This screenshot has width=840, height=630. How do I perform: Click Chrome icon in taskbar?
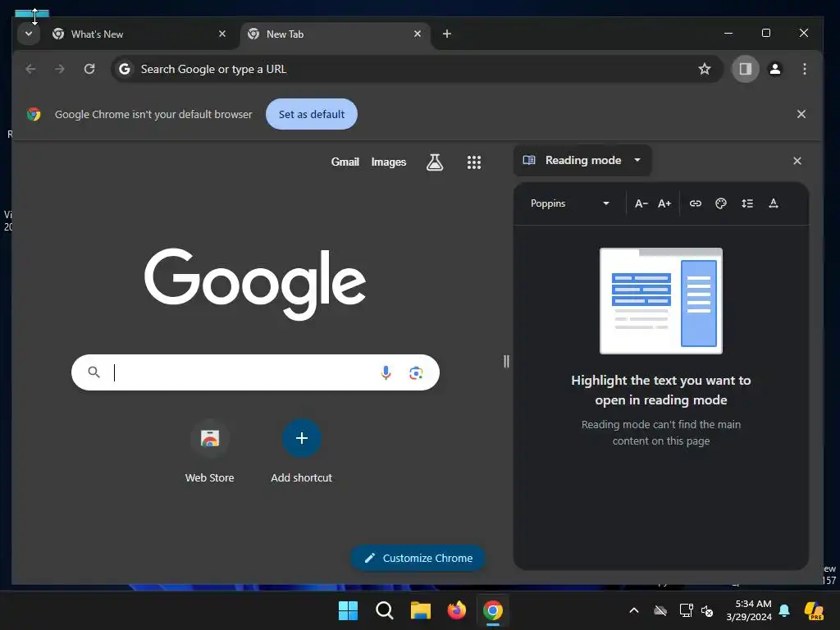tap(493, 610)
